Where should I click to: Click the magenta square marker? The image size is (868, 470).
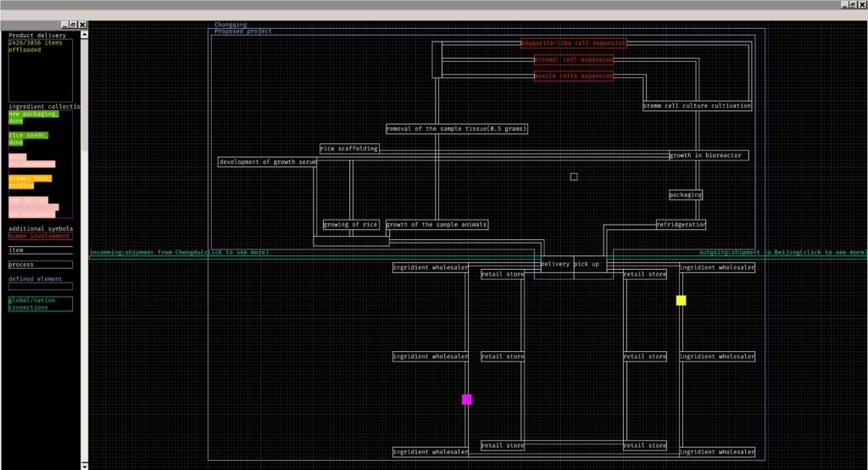pos(467,400)
